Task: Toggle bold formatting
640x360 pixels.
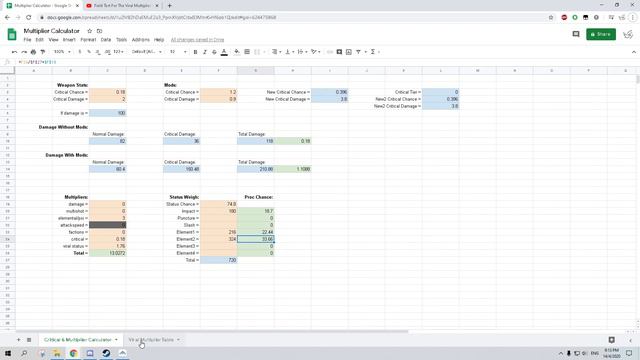Action: click(x=196, y=52)
